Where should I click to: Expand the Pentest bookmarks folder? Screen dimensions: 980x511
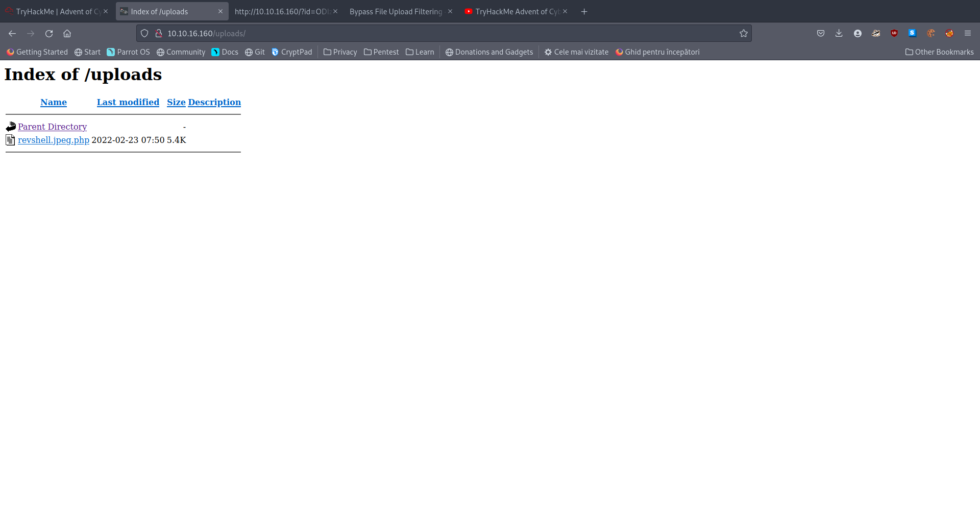click(x=381, y=52)
